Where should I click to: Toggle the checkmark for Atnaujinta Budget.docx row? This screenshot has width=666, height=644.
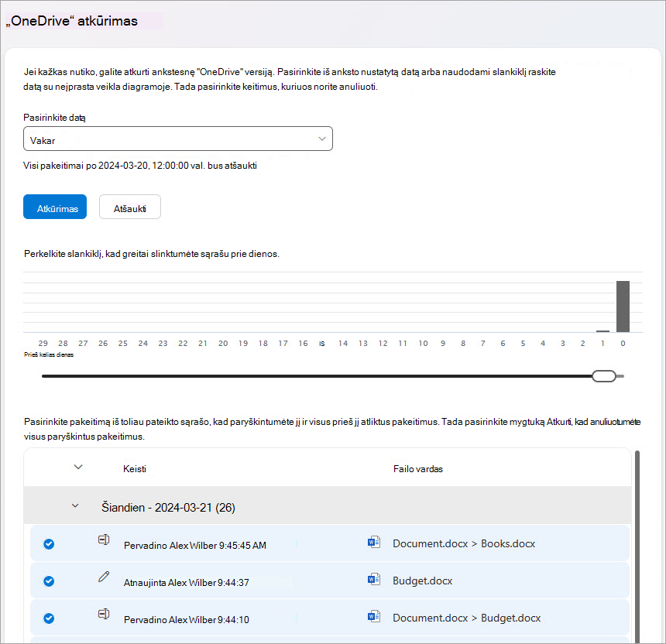pos(49,581)
